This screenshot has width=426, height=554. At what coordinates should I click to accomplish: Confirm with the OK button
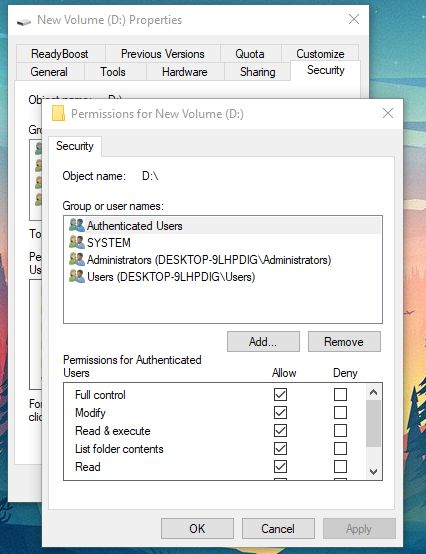(197, 529)
